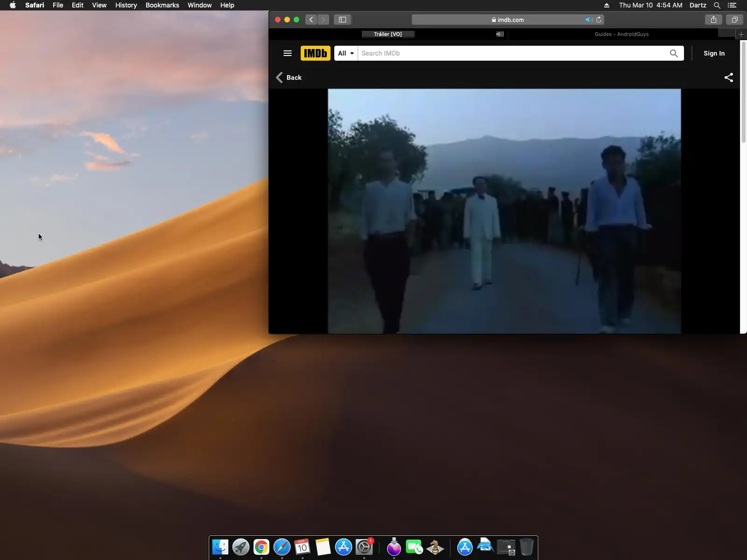The image size is (747, 560).
Task: Open the recent app stack in the Dock
Action: [x=506, y=547]
